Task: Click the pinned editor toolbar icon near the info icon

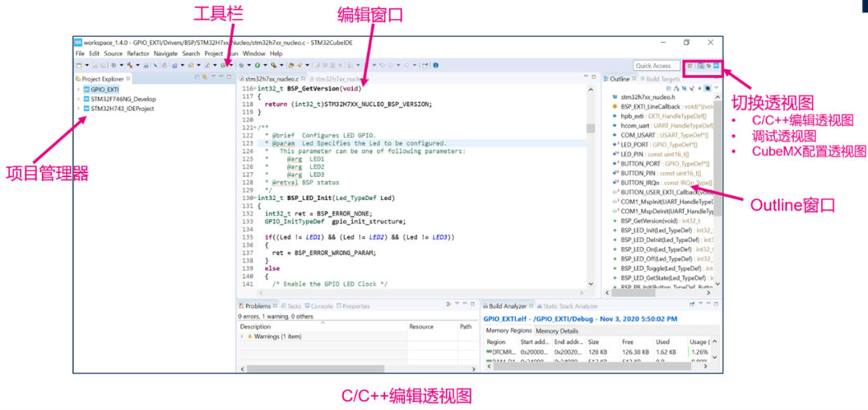Action: pos(424,65)
